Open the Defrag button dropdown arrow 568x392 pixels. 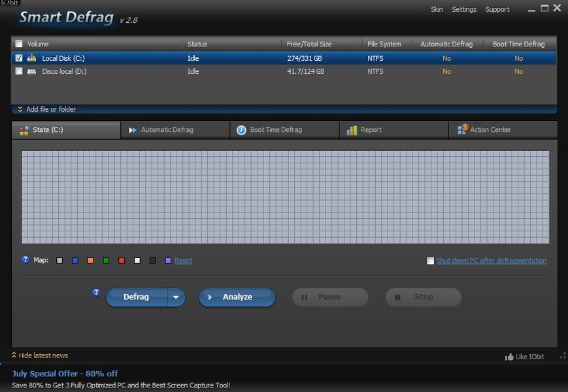pyautogui.click(x=176, y=297)
